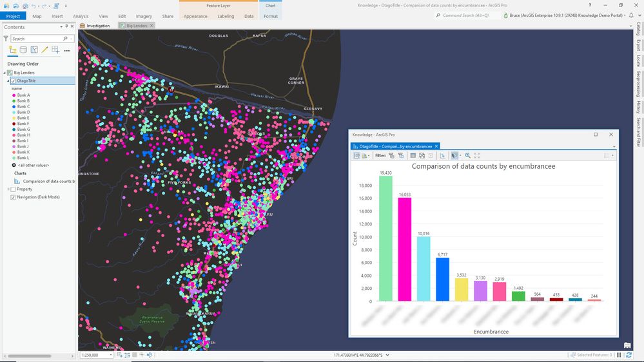This screenshot has height=362, width=644.
Task: Click the chart full extent icon
Action: tap(477, 155)
